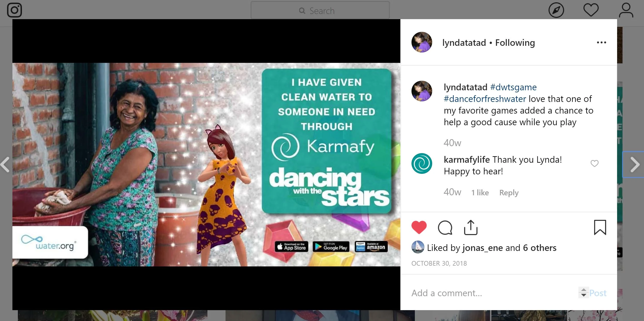Go to previous post with left chevron
Image resolution: width=644 pixels, height=321 pixels.
(5, 165)
